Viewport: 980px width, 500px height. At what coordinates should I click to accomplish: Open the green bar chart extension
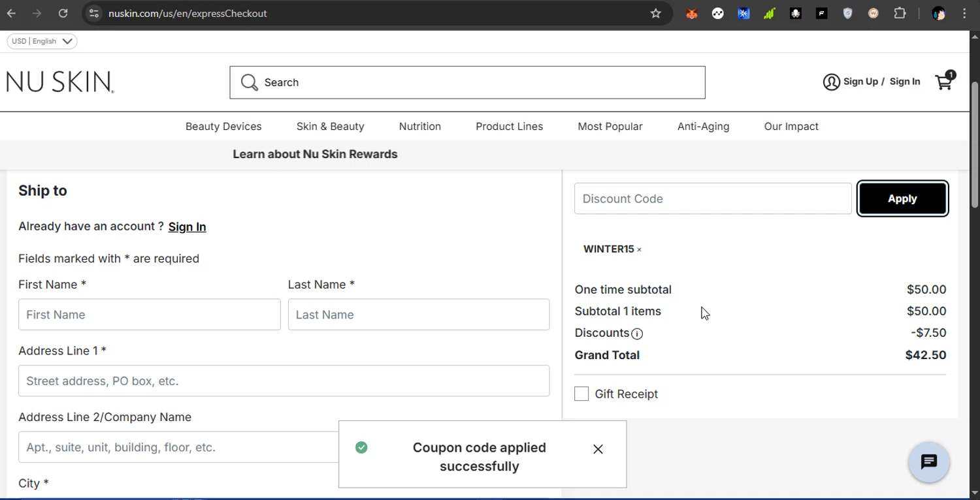[x=770, y=13]
